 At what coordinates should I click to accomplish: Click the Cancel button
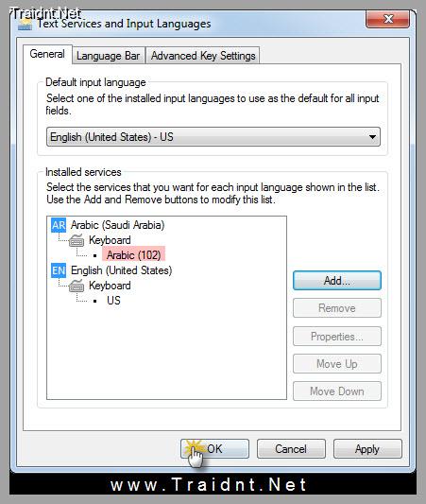pyautogui.click(x=291, y=449)
